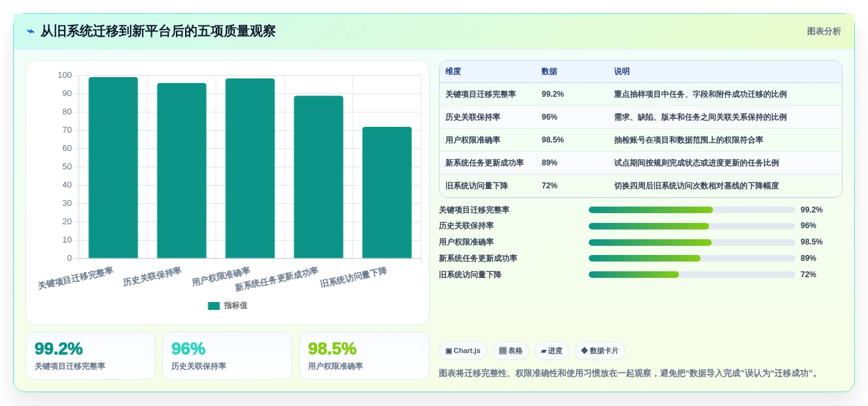Click the 旧系统访问量下降 x-axis label in the chart
The image size is (868, 406).
tap(354, 277)
